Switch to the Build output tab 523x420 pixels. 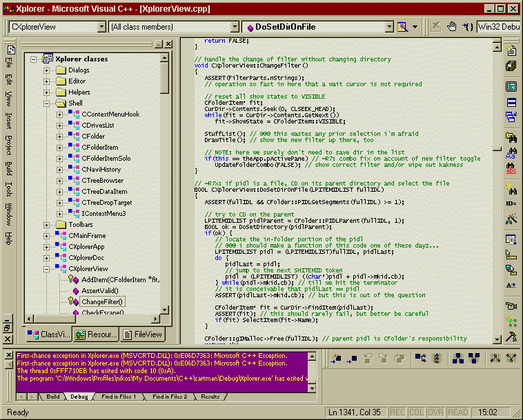pyautogui.click(x=52, y=397)
